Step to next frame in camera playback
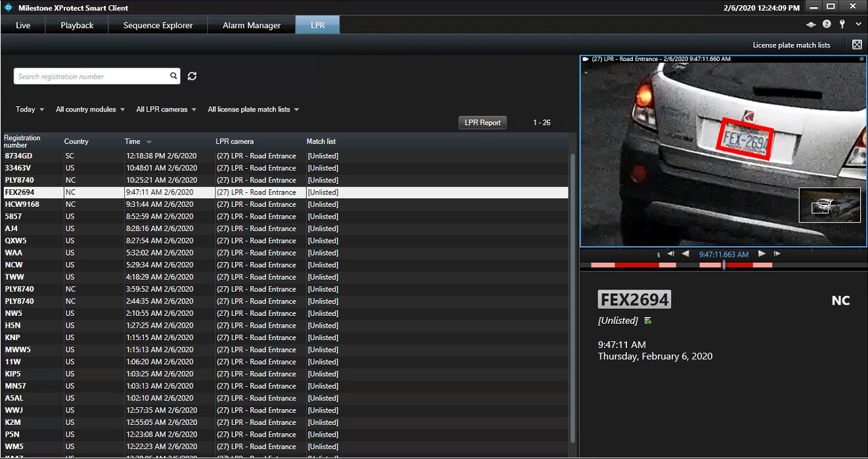Viewport: 868px width, 459px height. [777, 253]
